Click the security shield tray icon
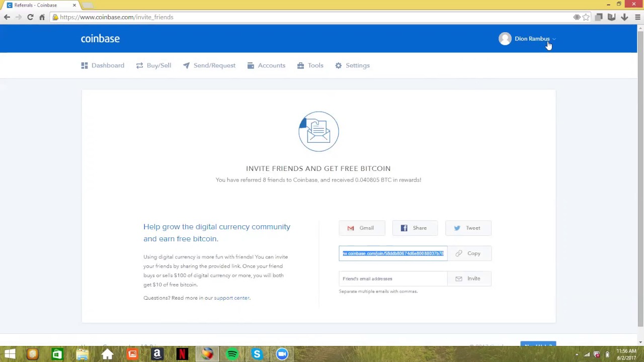The width and height of the screenshot is (644, 362). (597, 354)
